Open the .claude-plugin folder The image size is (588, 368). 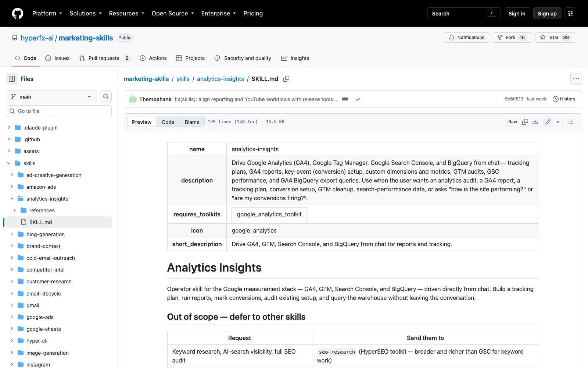coord(40,128)
